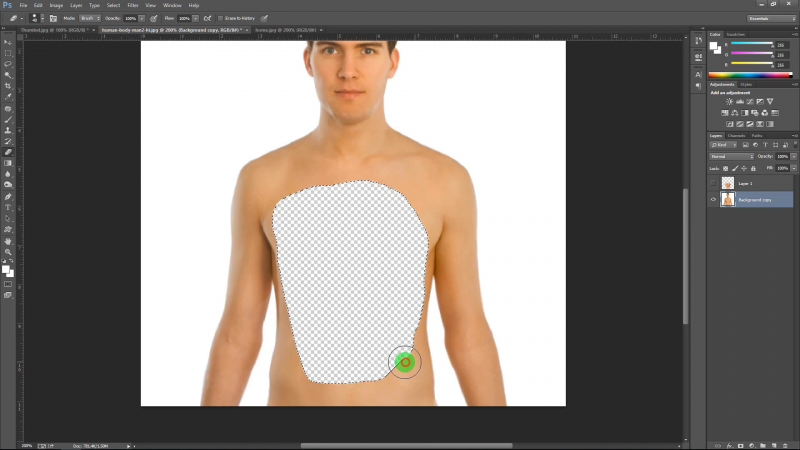
Task: Toggle Quick Mask mode icon
Action: pyautogui.click(x=8, y=284)
